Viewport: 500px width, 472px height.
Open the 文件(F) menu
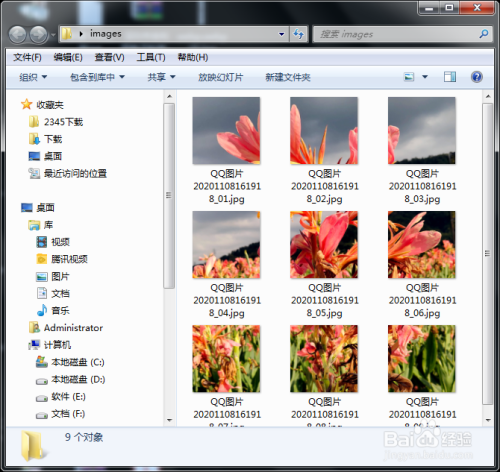[27, 57]
